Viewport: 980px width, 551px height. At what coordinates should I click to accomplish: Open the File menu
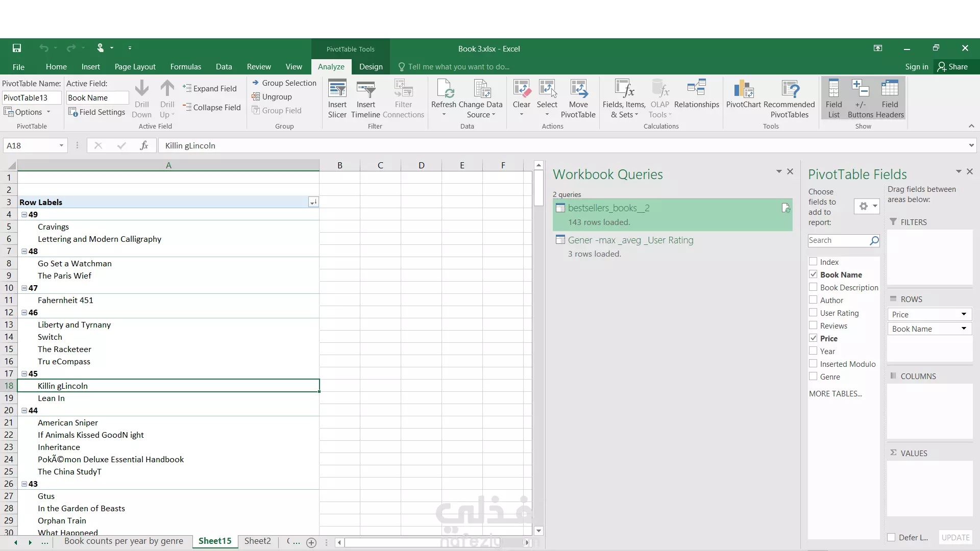pyautogui.click(x=18, y=67)
